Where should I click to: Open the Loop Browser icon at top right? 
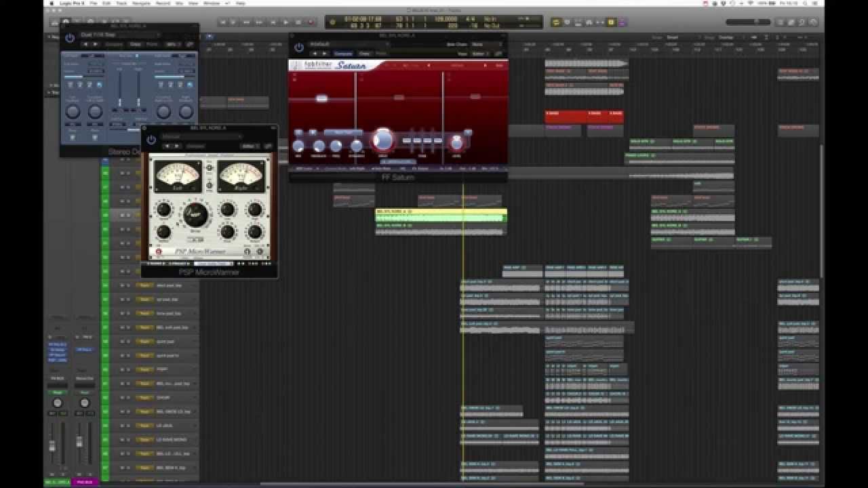pos(802,22)
